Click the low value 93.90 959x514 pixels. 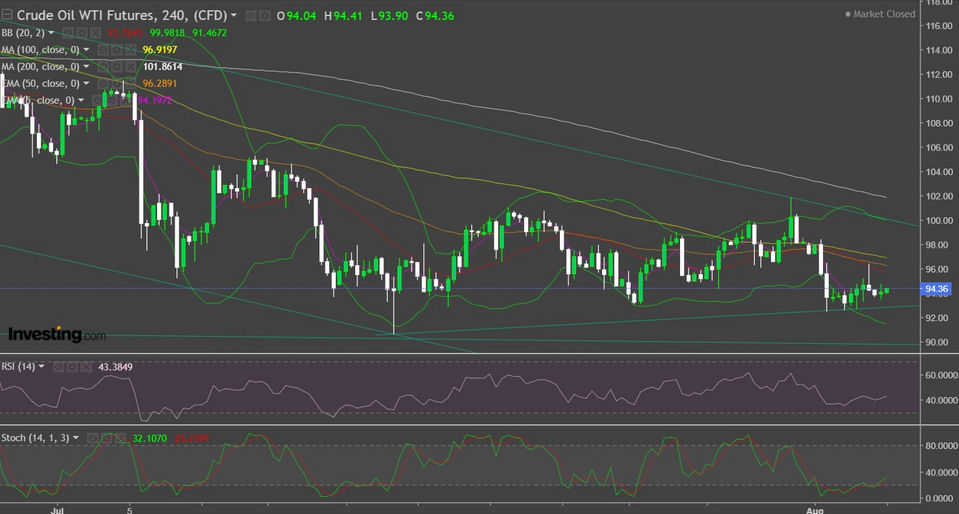click(x=393, y=16)
